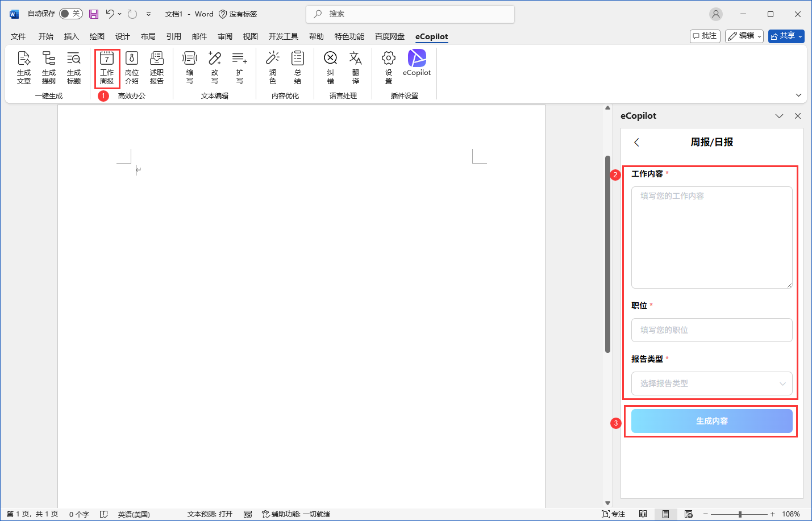Open the 设置 plugin settings gear
The width and height of the screenshot is (812, 521).
tap(389, 67)
